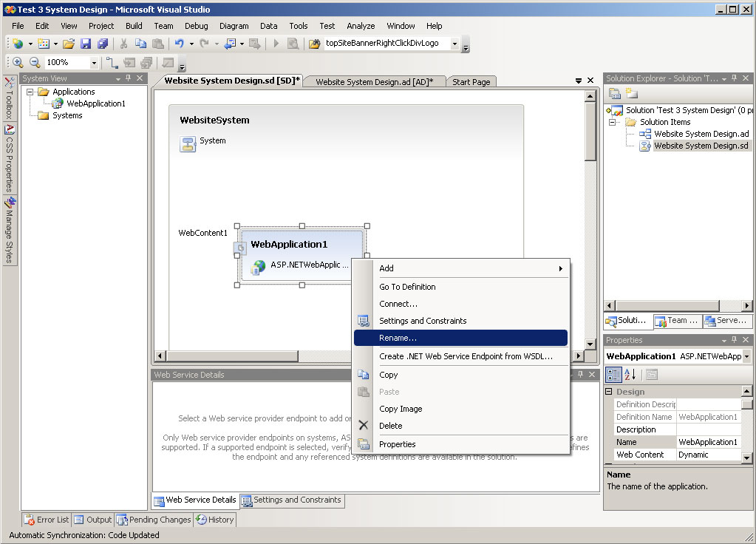756x544 pixels.
Task: Click the Copy icon in toolbar
Action: click(x=141, y=44)
